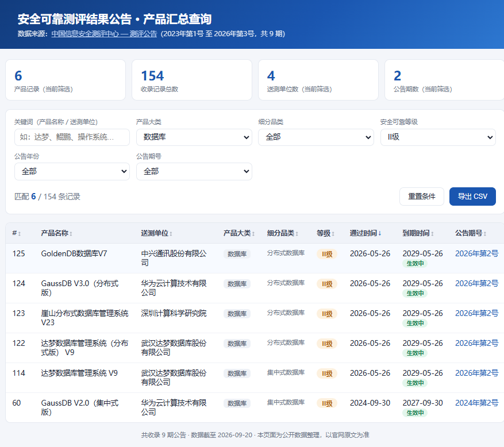Open 2026年第2号 link in GoldenDB row

pyautogui.click(x=476, y=253)
